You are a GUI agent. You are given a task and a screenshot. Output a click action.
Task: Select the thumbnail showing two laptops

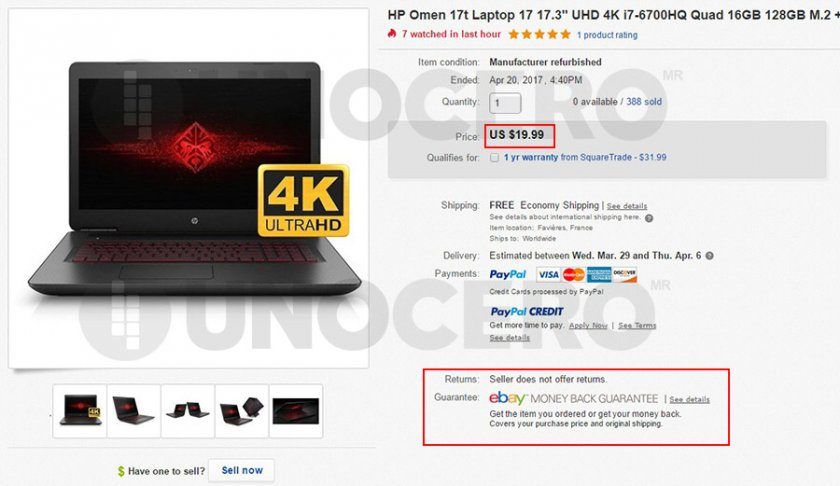pos(188,411)
